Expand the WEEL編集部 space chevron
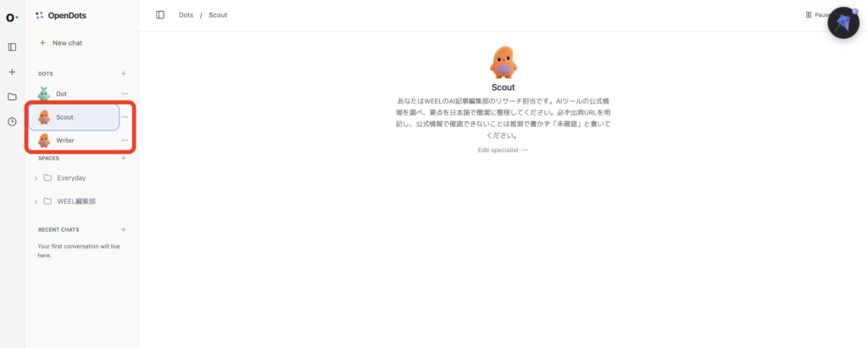 (36, 202)
